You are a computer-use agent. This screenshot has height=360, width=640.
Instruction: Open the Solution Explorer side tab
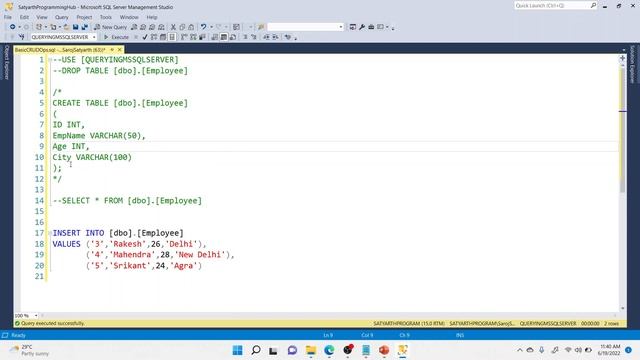pyautogui.click(x=633, y=63)
